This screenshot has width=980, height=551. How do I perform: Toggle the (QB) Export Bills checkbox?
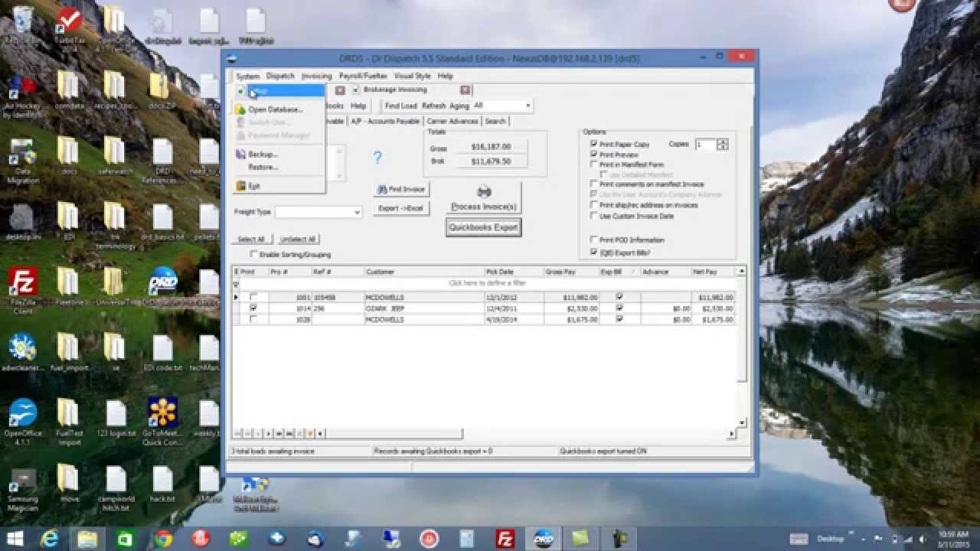[x=594, y=252]
